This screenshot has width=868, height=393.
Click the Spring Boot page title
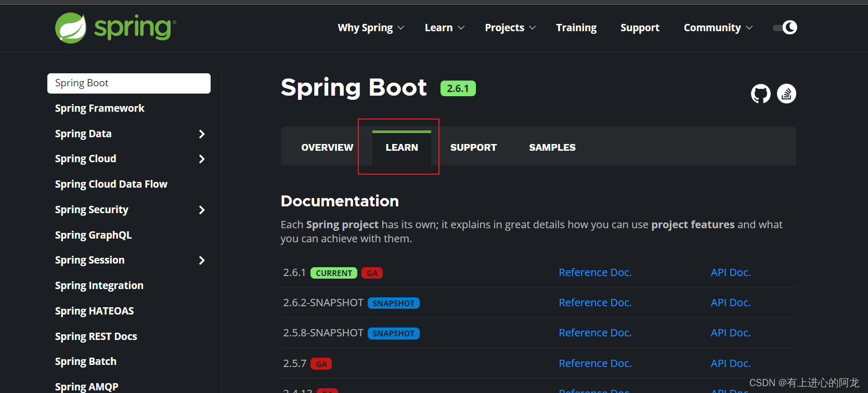pyautogui.click(x=354, y=87)
